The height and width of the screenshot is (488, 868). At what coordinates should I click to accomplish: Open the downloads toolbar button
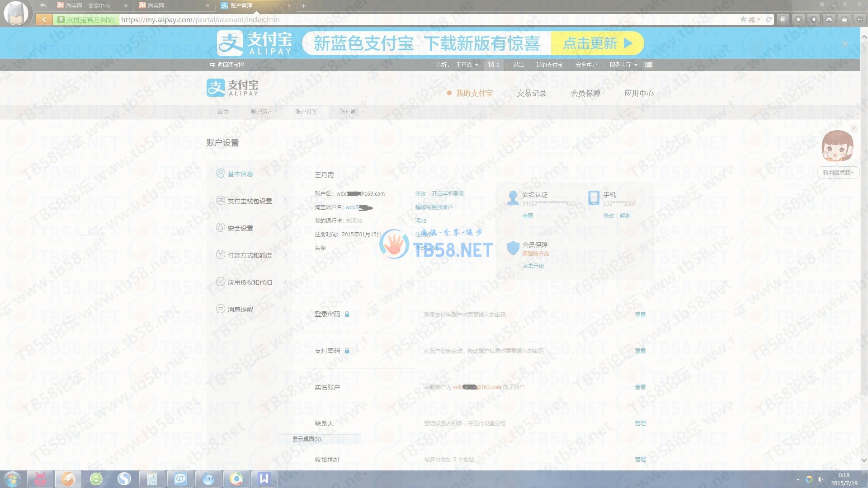[814, 19]
